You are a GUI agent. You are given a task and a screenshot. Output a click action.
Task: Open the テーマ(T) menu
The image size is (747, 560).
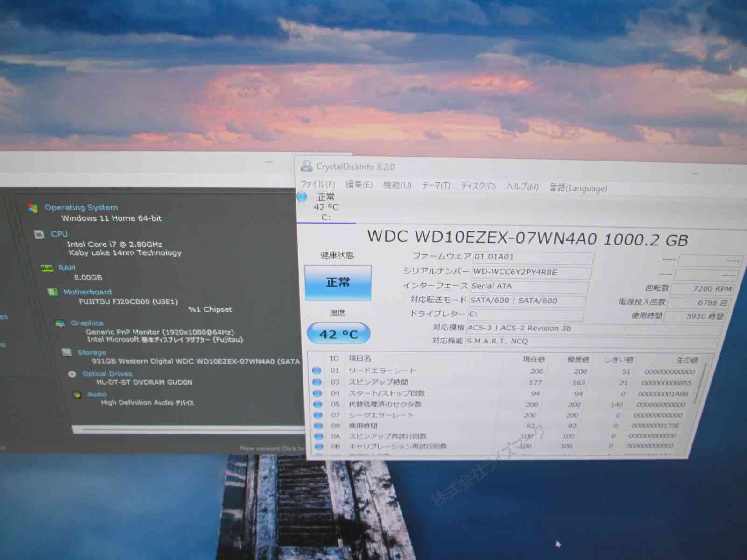point(436,186)
